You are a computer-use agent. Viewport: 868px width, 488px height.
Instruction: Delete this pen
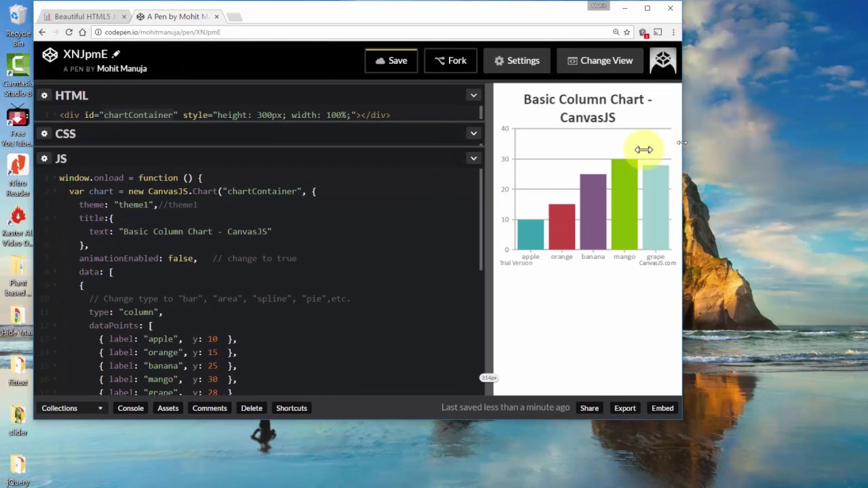coord(252,408)
